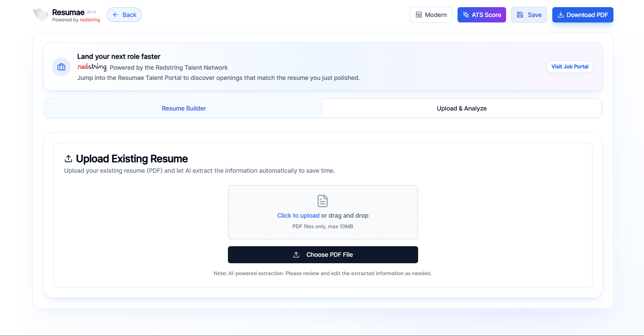Viewport: 644px width, 336px height.
Task: Click the Download PDF icon button
Action: [560, 15]
